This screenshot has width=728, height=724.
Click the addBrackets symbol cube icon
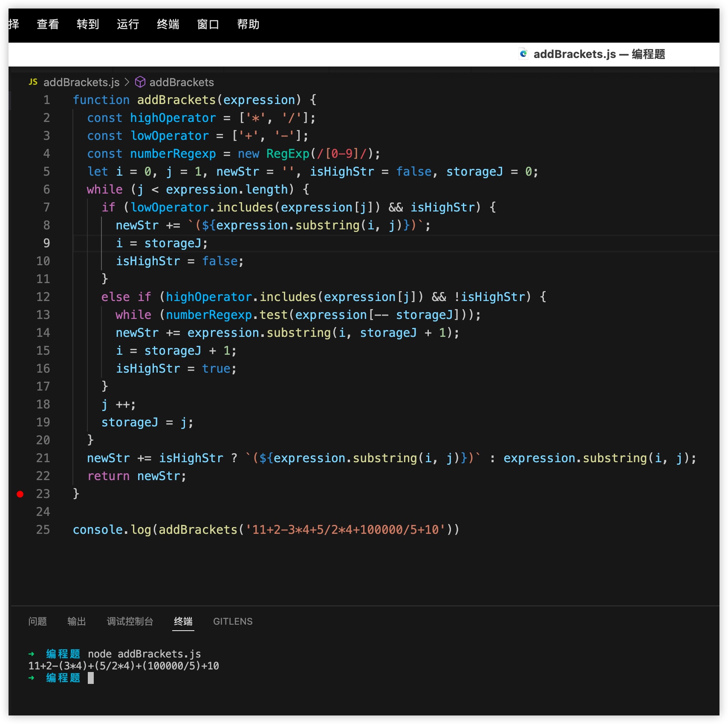click(x=140, y=82)
